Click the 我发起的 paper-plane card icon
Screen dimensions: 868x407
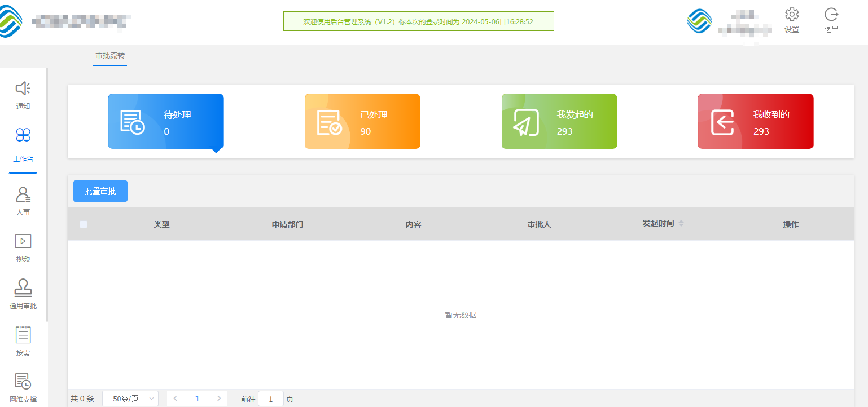tap(526, 122)
